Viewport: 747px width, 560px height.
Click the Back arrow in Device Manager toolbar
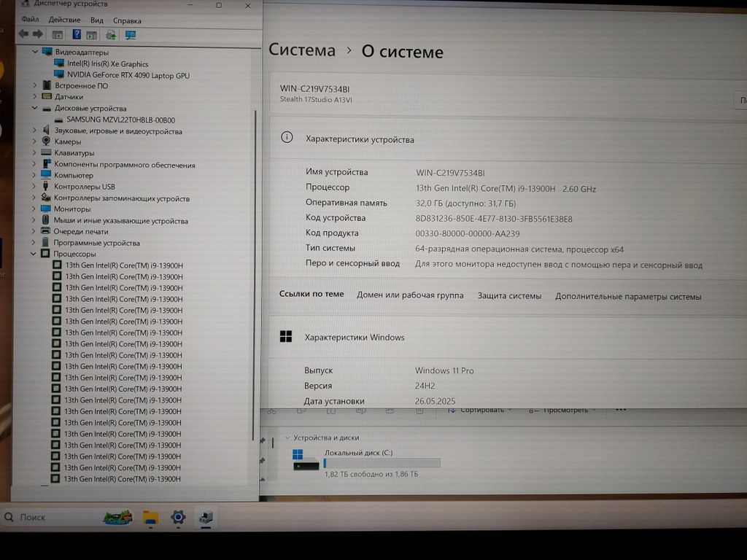click(23, 34)
